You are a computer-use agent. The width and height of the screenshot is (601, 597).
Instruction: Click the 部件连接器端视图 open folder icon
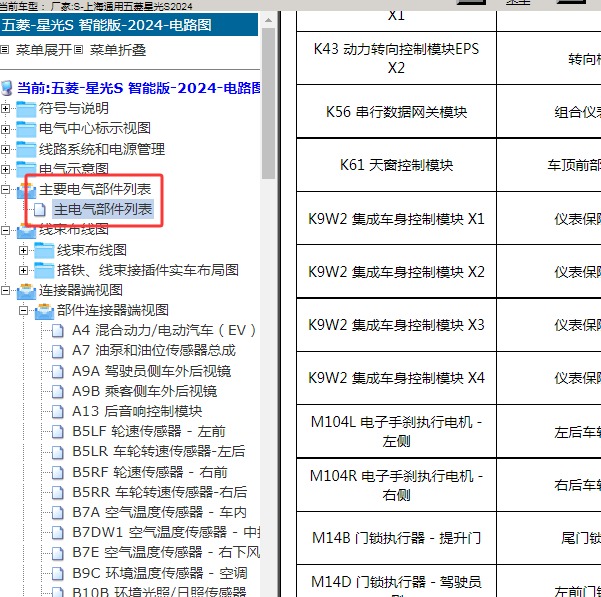click(x=44, y=311)
